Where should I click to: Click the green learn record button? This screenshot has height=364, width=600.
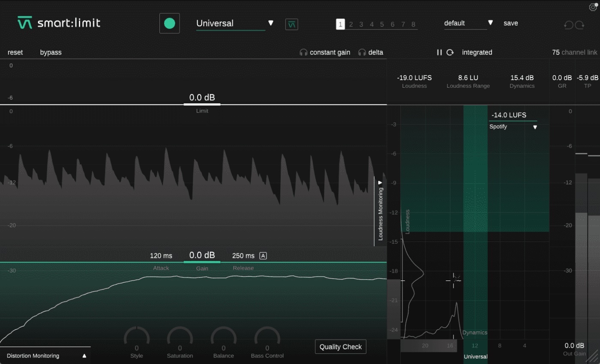tap(169, 24)
